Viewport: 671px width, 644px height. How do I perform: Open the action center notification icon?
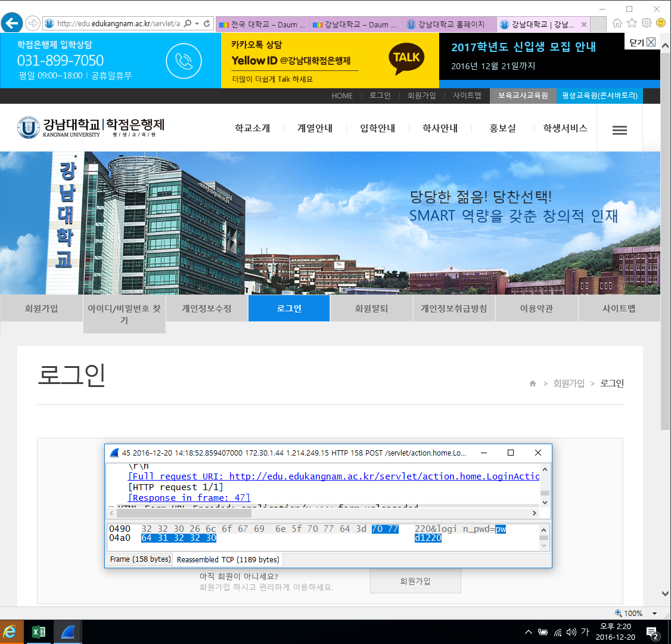click(x=652, y=633)
